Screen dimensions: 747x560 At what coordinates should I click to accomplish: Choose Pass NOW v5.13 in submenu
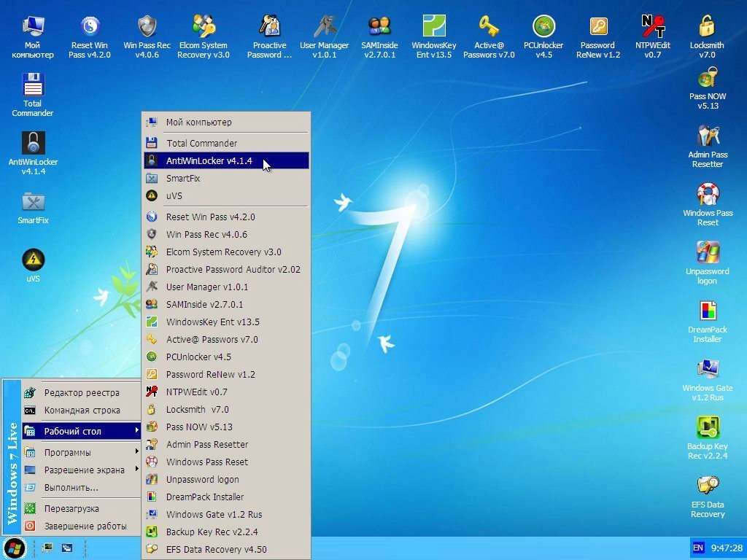click(226, 427)
